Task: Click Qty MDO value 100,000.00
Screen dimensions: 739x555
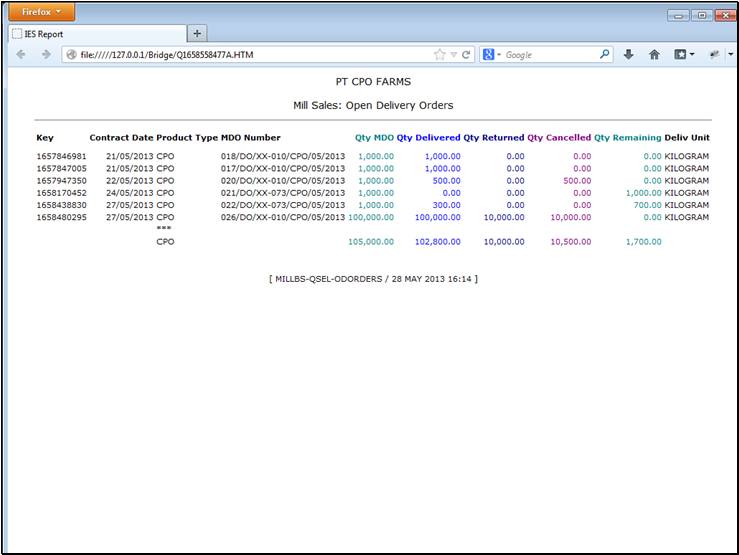Action: tap(371, 217)
